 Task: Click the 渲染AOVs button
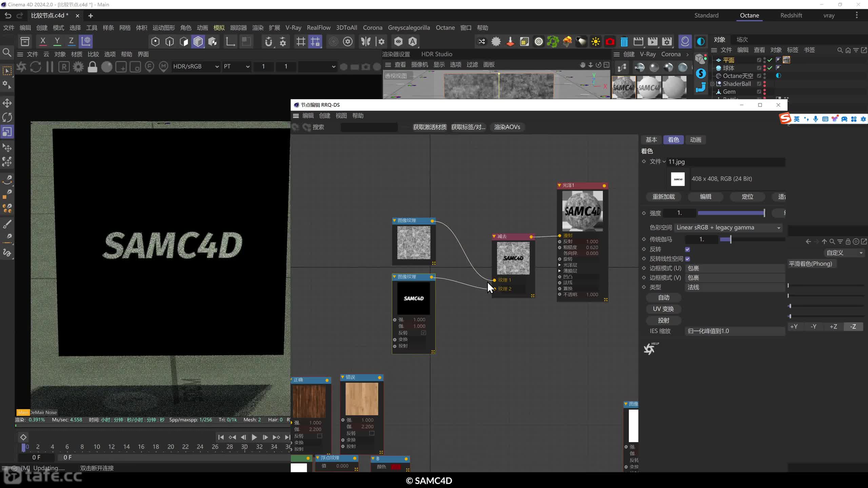[507, 127]
